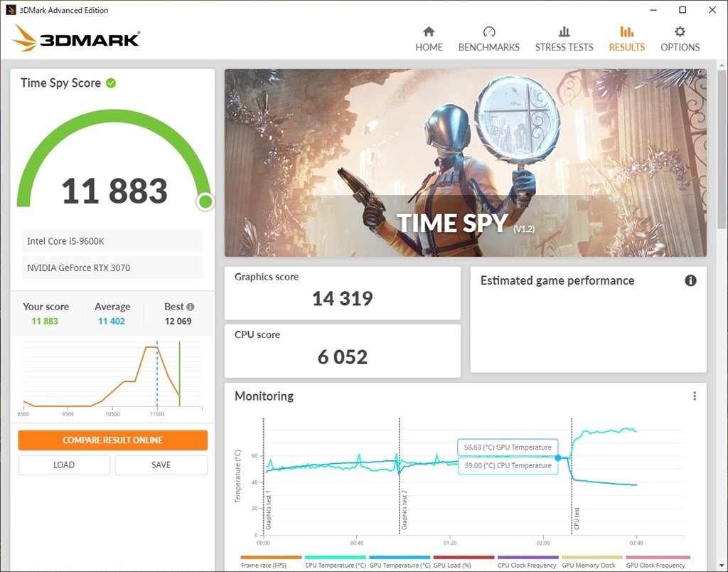The height and width of the screenshot is (572, 728).
Task: Click the CPU score value 6 052
Action: click(343, 357)
